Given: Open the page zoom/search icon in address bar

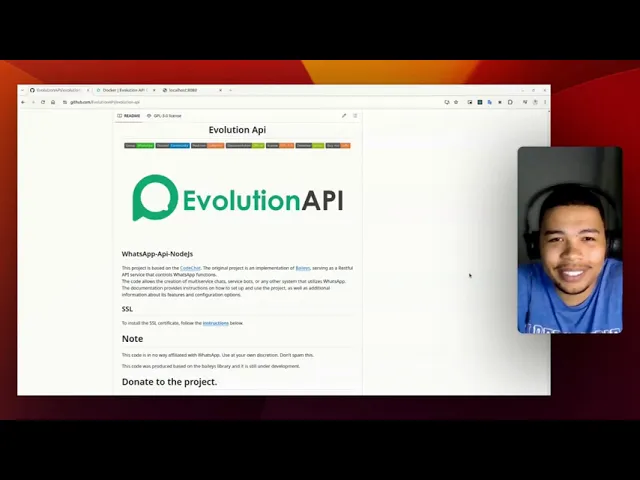Looking at the screenshot, I should coord(447,102).
